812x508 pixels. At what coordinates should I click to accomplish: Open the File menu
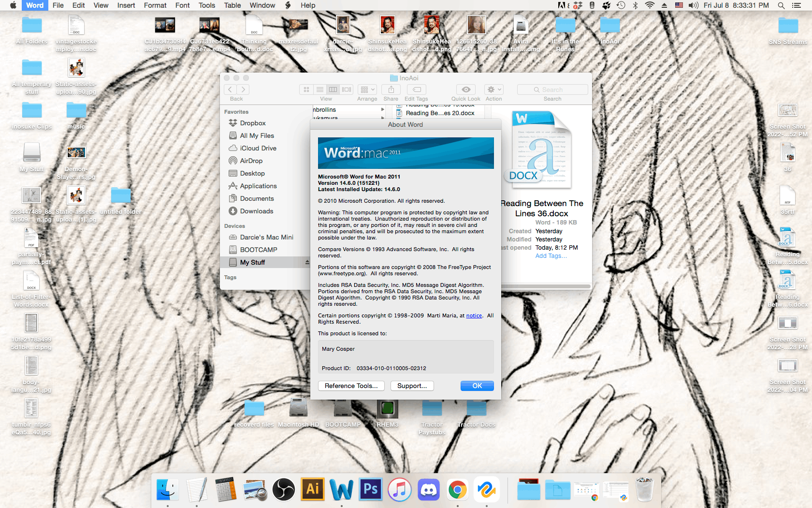pyautogui.click(x=58, y=5)
